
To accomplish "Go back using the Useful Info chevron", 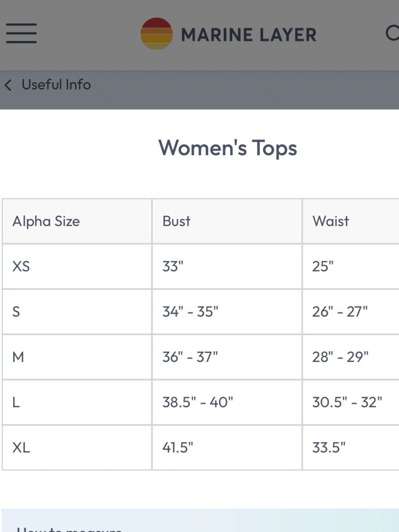I will pyautogui.click(x=8, y=85).
